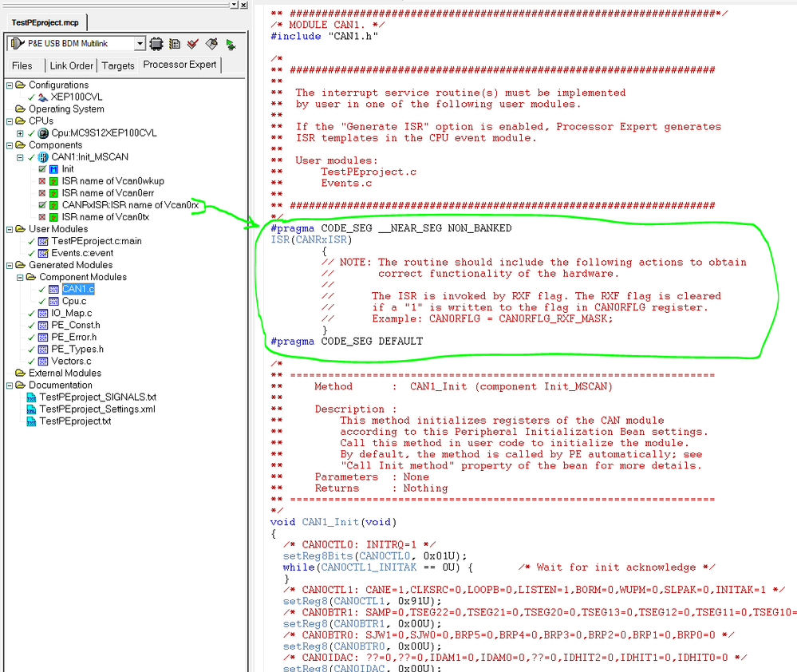Toggle the CANRxISR Vcan0rx checkbox
This screenshot has width=797, height=672.
42,205
